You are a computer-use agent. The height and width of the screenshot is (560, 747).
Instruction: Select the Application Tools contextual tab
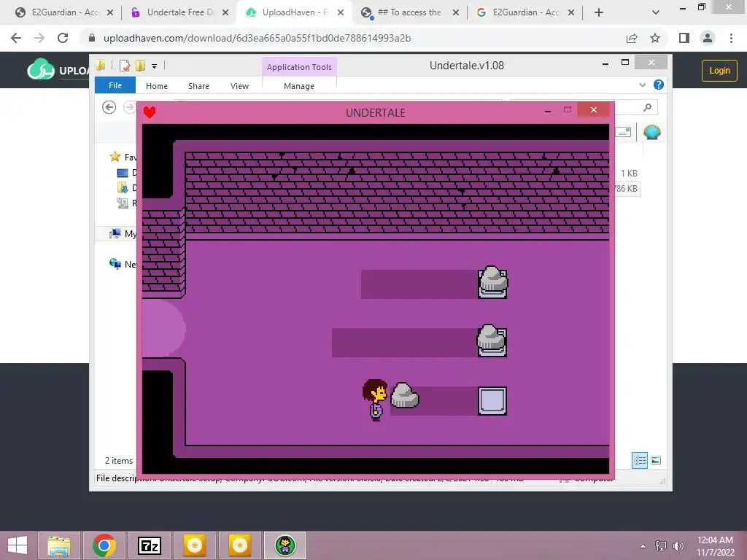tap(299, 67)
